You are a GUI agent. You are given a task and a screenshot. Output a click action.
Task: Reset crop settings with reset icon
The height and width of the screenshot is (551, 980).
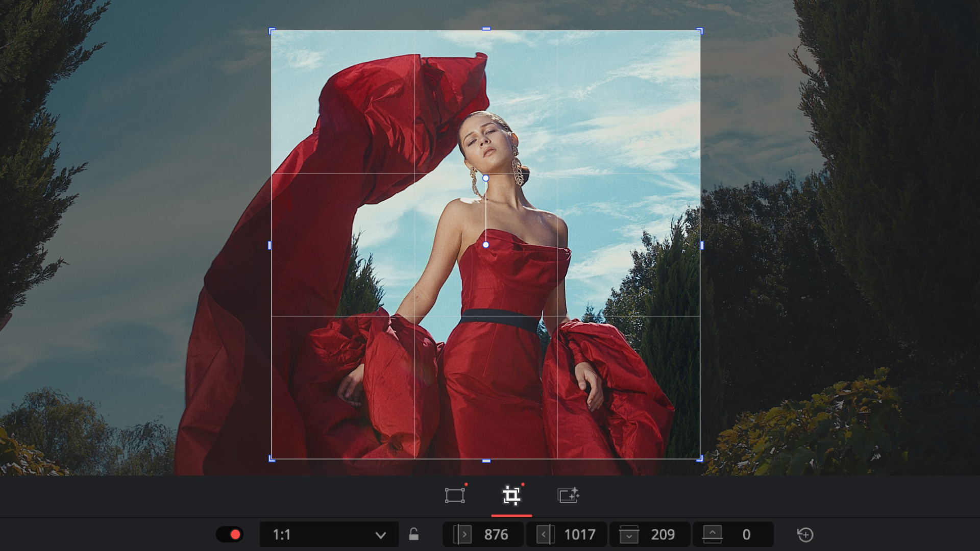[805, 534]
